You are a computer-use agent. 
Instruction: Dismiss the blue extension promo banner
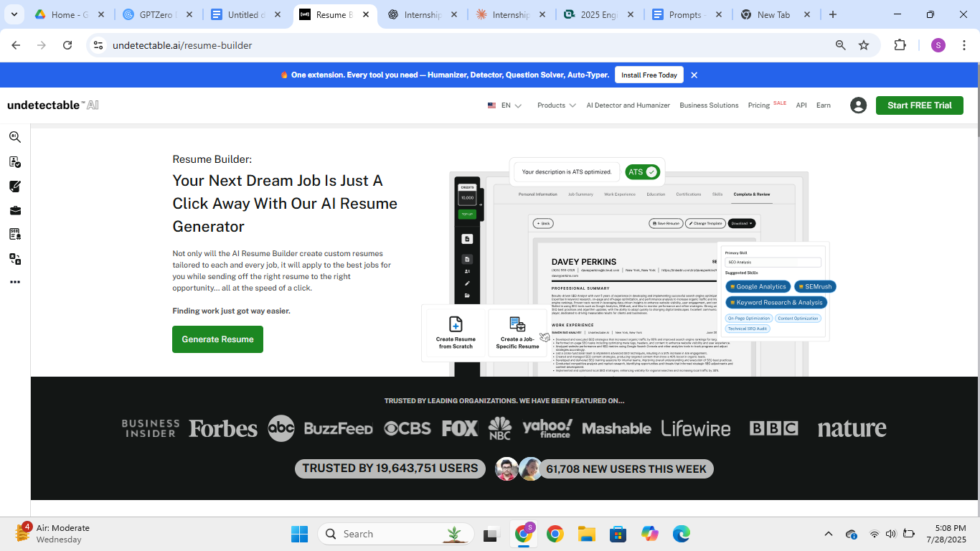click(694, 75)
